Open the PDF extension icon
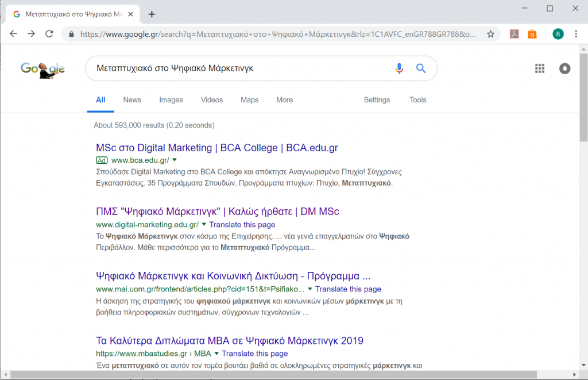The image size is (588, 380). pos(514,34)
